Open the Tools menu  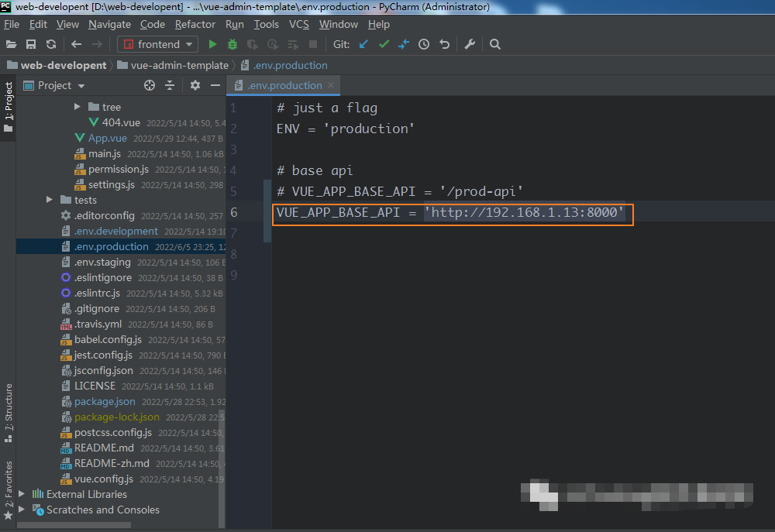(x=266, y=24)
